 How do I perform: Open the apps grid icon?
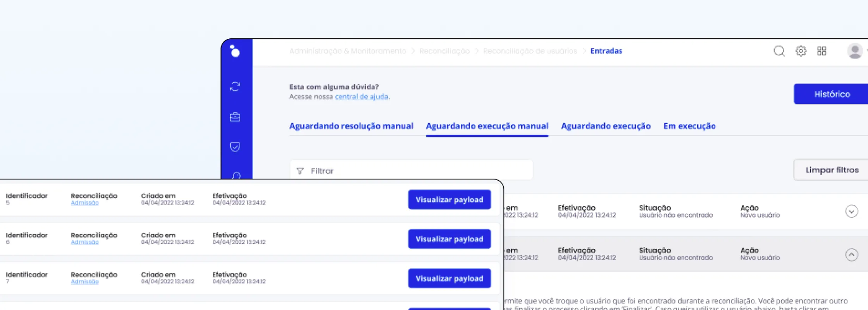coord(821,51)
